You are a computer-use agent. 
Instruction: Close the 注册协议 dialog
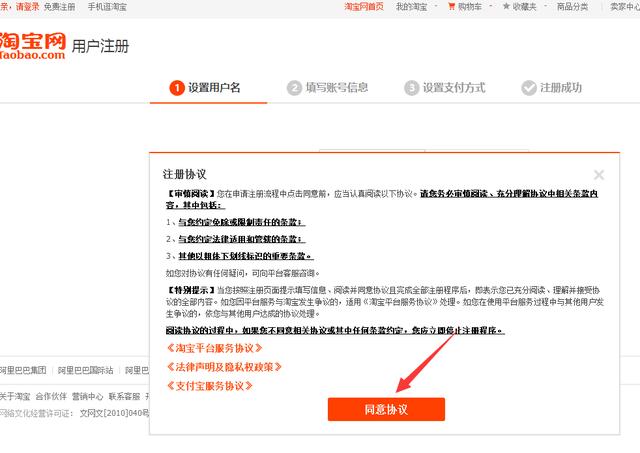point(599,175)
